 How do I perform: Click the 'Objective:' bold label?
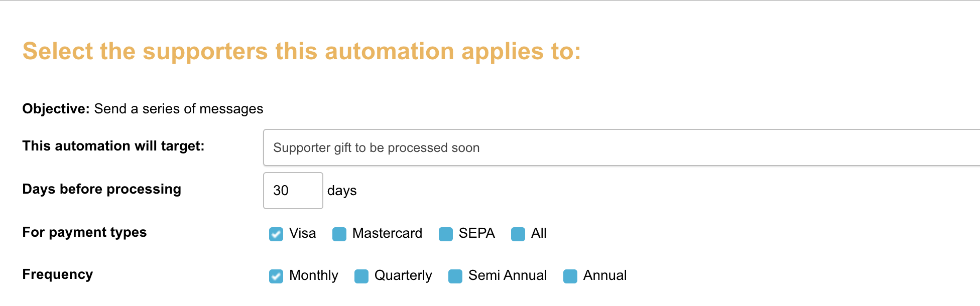point(56,109)
